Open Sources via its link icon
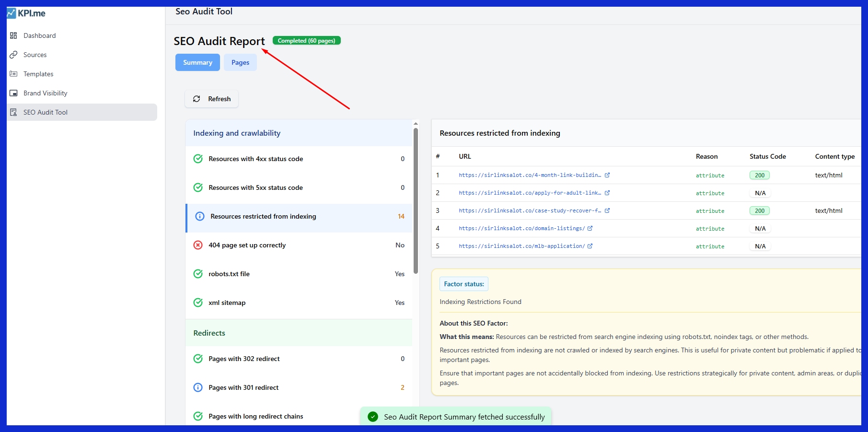The width and height of the screenshot is (868, 432). tap(12, 54)
